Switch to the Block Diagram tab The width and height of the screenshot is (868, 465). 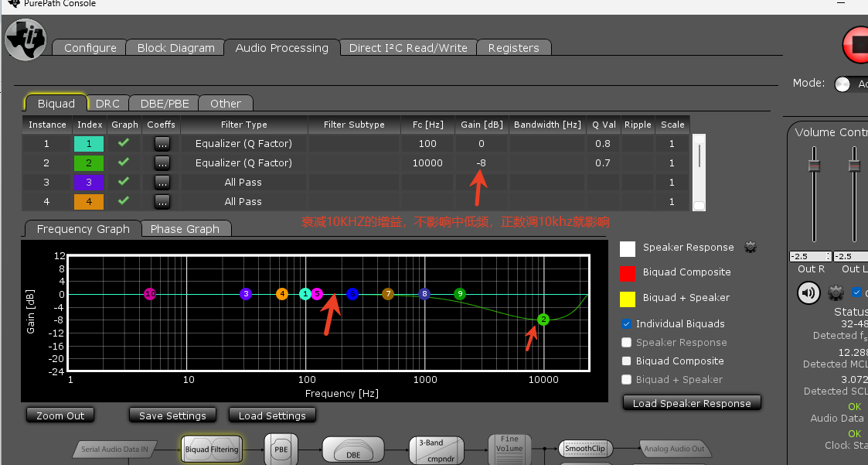(175, 48)
